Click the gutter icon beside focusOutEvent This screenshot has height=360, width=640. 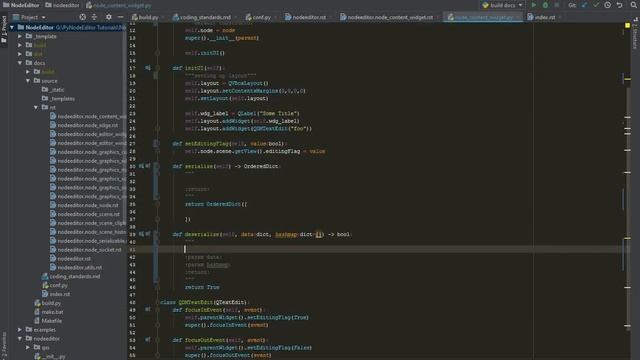click(x=148, y=340)
